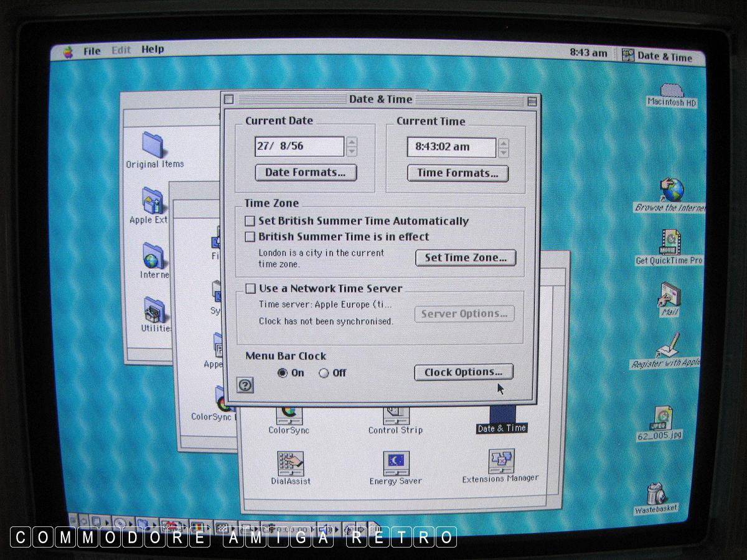This screenshot has height=560, width=747.
Task: Open the Macintosh HD disk icon
Action: [x=671, y=92]
